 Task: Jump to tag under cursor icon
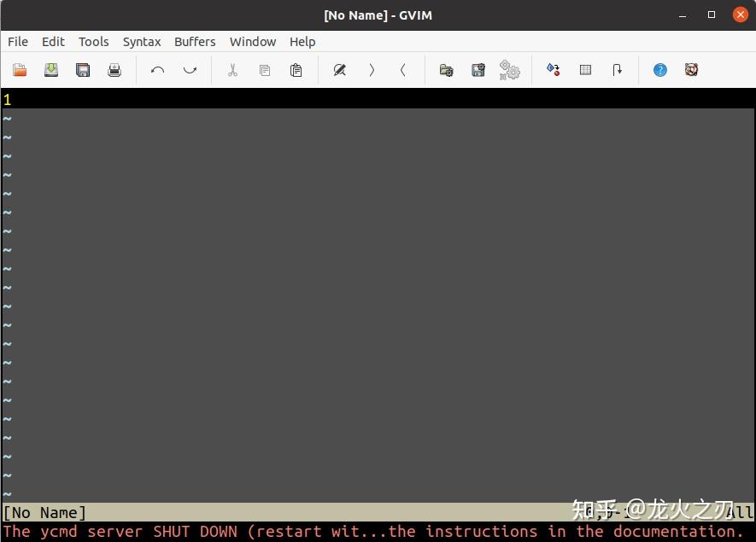[617, 70]
